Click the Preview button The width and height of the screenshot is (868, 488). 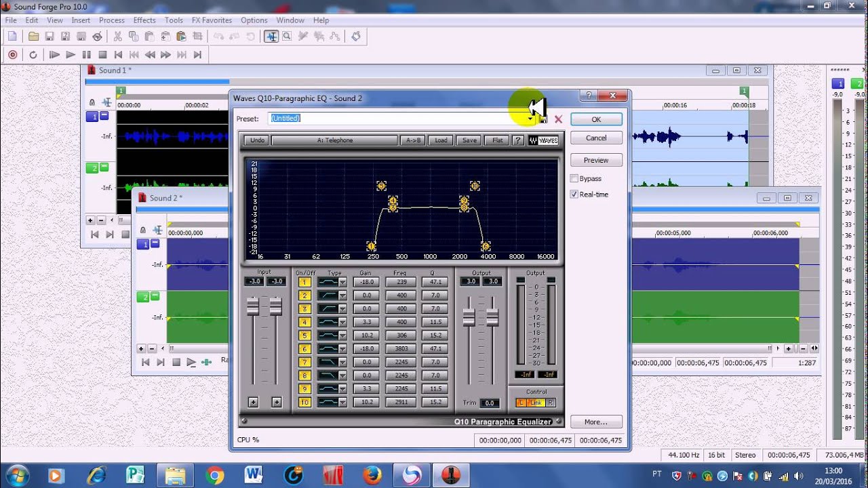tap(596, 160)
